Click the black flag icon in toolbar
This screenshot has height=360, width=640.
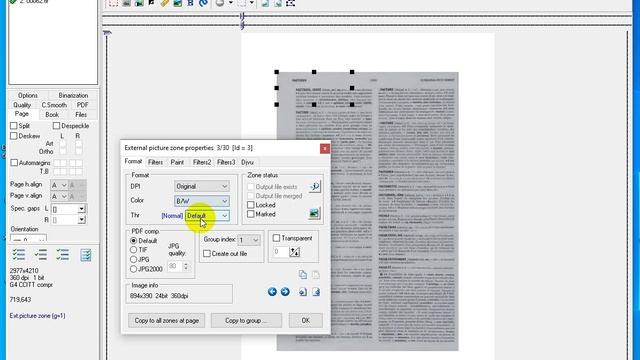tap(151, 3)
